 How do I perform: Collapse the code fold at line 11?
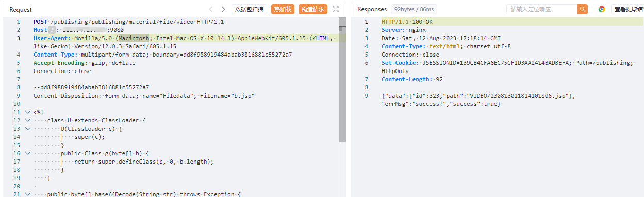tap(27, 112)
